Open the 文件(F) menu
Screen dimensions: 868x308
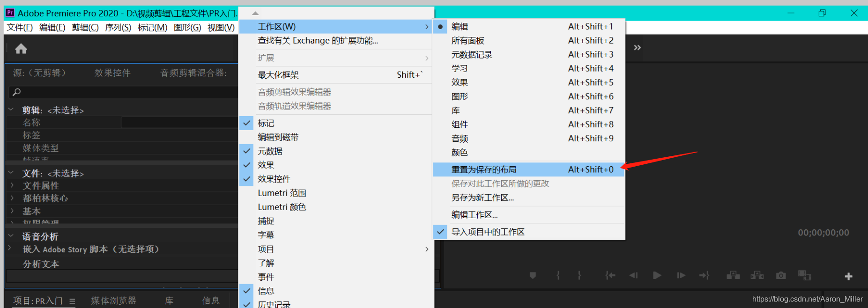pyautogui.click(x=20, y=28)
